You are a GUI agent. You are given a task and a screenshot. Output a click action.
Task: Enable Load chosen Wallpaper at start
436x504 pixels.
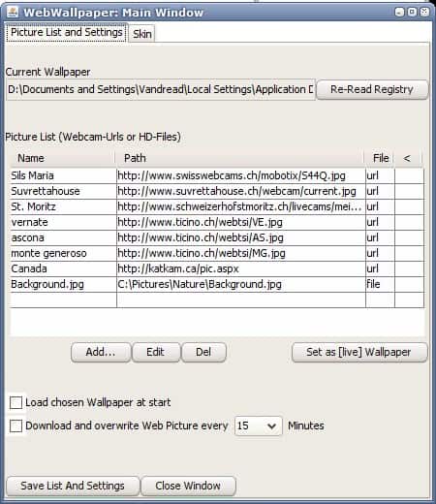(16, 402)
